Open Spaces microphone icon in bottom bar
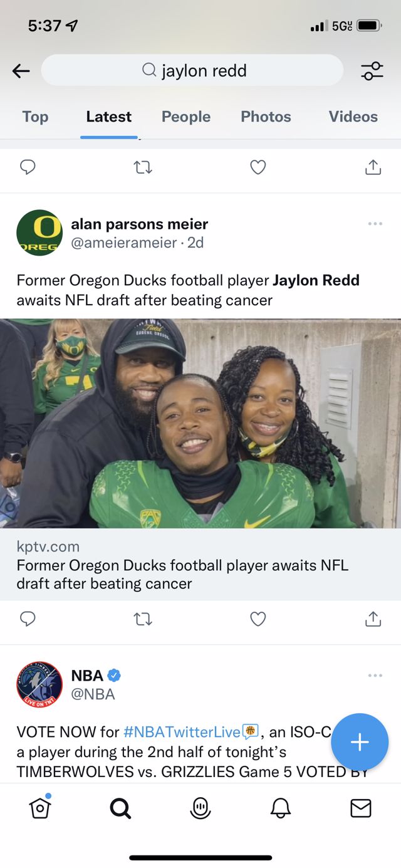Viewport: 401px width, 868px height. pos(200,808)
